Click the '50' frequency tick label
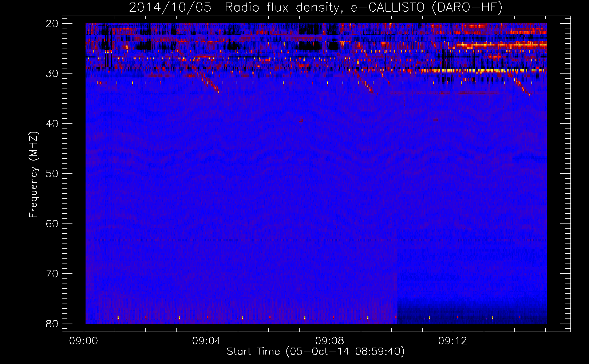This screenshot has height=364, width=589. [52, 174]
